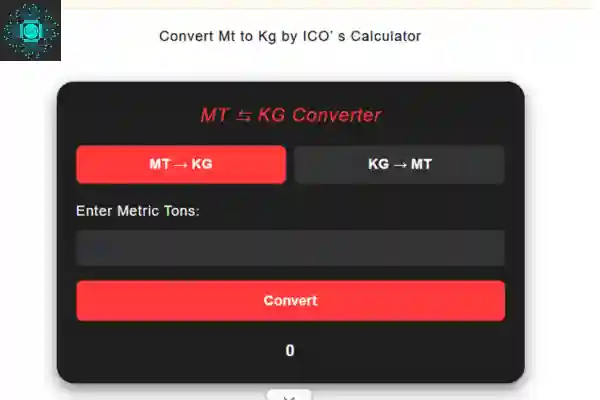This screenshot has height=400, width=600.
Task: Click the arrow inside KG → MT tab
Action: pos(400,164)
